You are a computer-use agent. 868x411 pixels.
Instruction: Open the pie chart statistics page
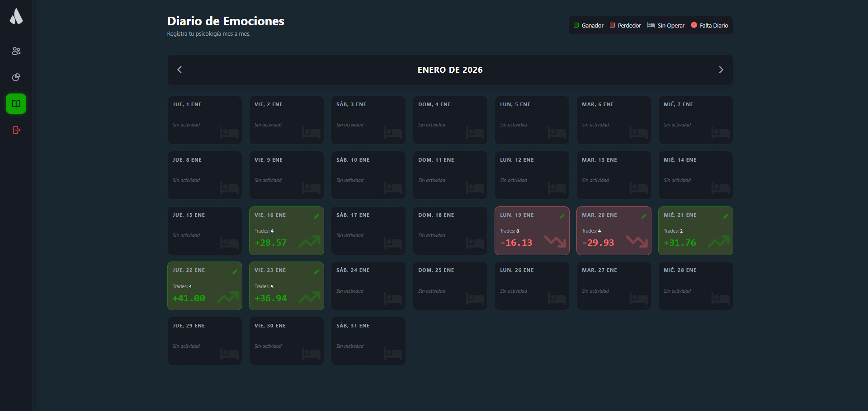pyautogui.click(x=16, y=77)
